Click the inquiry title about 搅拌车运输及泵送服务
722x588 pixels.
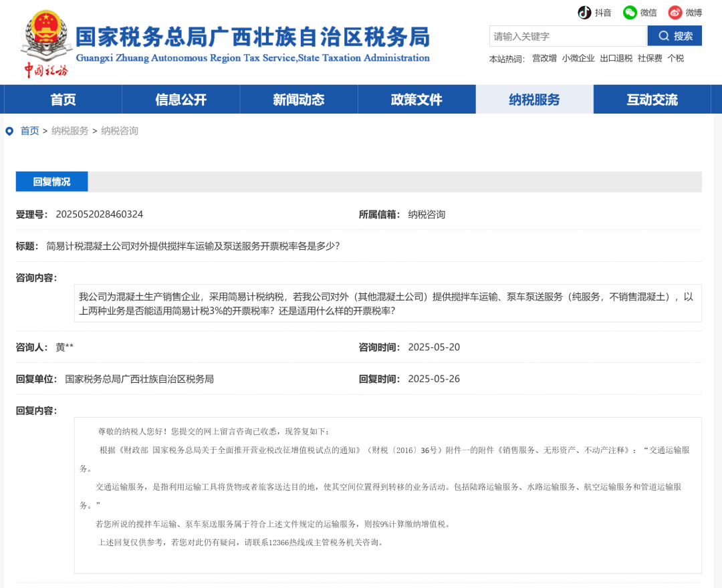(193, 246)
